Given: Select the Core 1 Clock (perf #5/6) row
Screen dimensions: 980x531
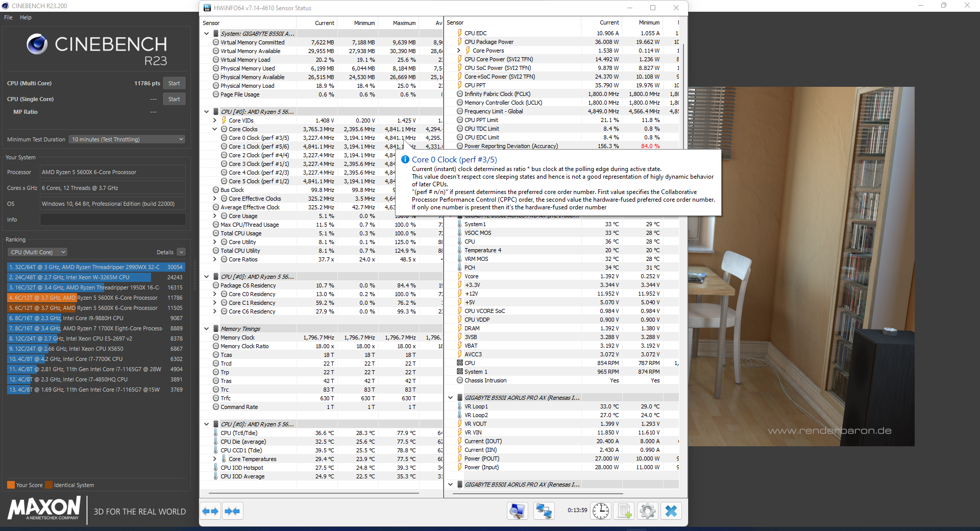Looking at the screenshot, I should click(x=322, y=147).
